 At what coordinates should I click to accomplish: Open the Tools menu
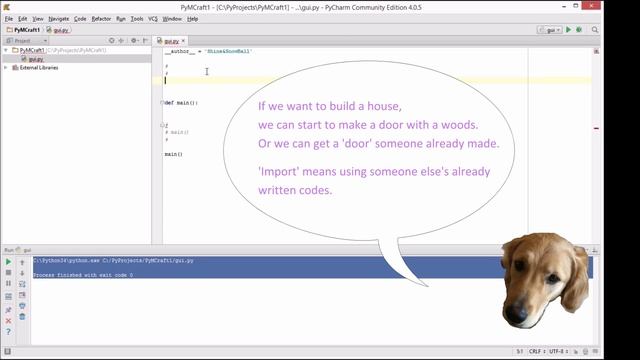tap(137, 19)
